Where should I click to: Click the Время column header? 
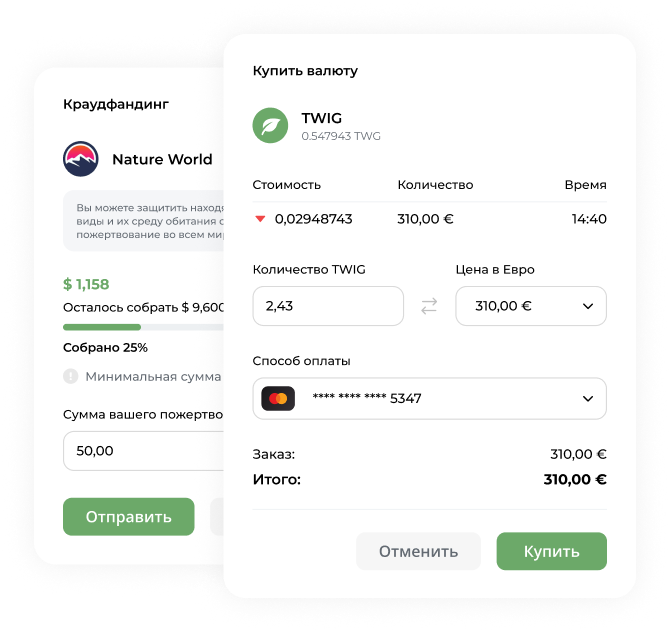click(585, 185)
